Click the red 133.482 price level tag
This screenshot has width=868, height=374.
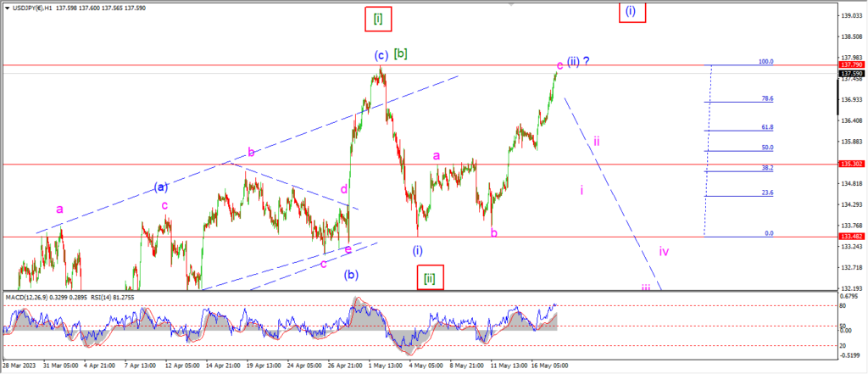coord(850,237)
